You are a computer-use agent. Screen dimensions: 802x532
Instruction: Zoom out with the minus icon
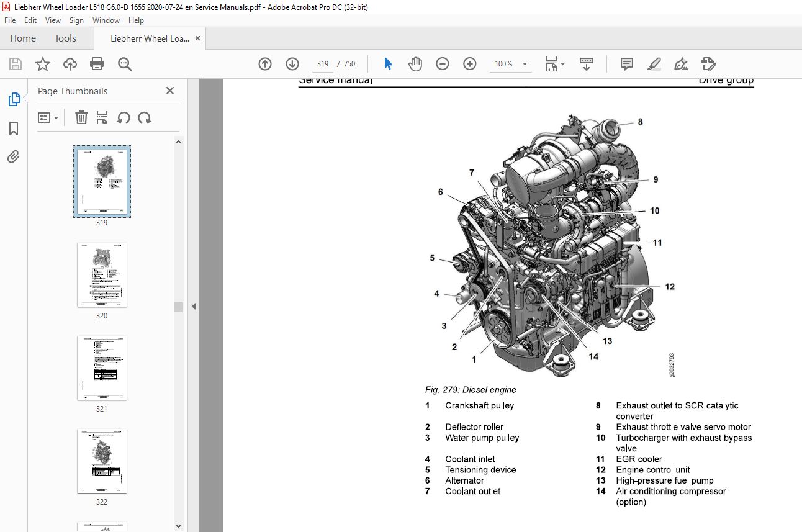click(442, 64)
